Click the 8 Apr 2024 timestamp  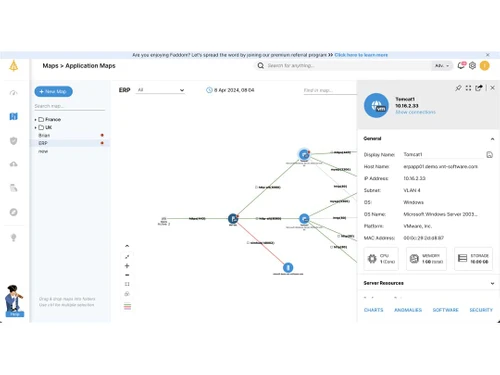(234, 90)
